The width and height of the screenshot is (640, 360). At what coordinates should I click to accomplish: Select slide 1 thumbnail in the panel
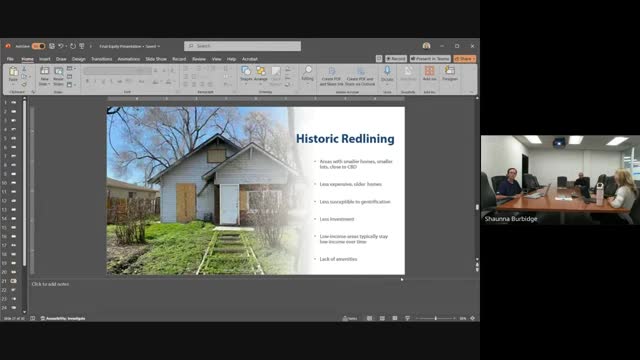(x=13, y=102)
